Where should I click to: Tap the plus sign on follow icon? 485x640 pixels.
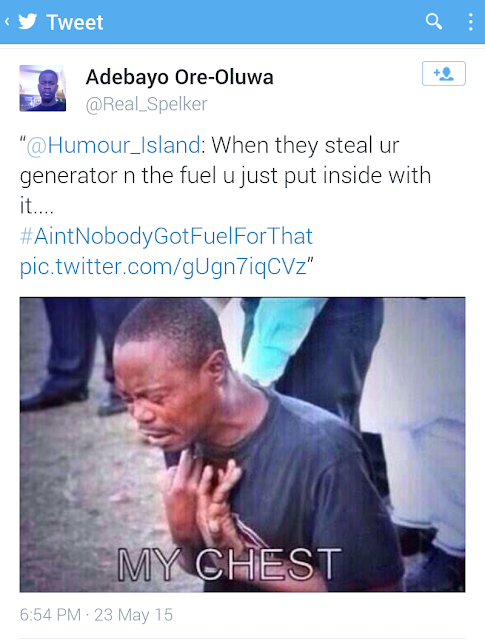[x=436, y=72]
